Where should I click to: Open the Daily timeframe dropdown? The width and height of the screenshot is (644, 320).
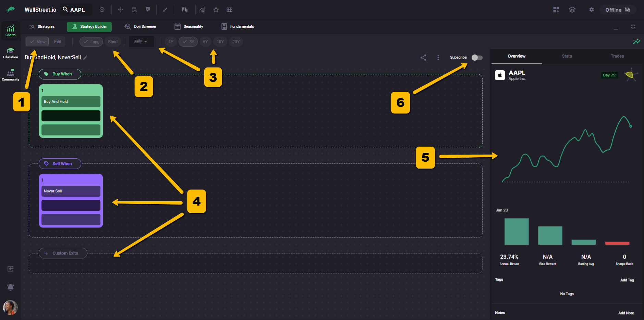pos(141,41)
